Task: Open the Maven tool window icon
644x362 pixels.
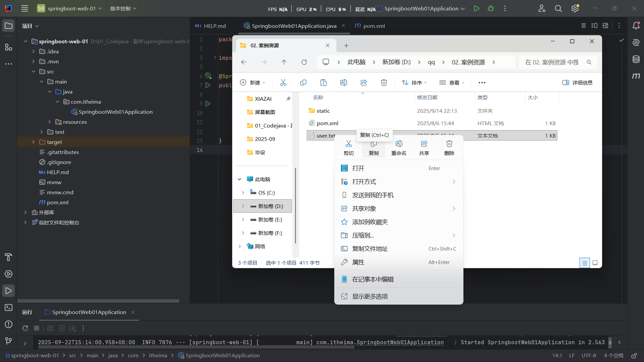Action: (636, 76)
